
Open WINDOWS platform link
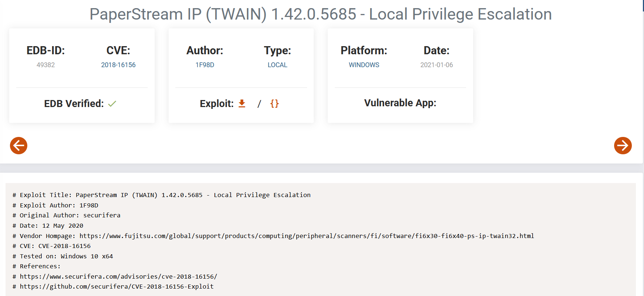click(x=364, y=65)
